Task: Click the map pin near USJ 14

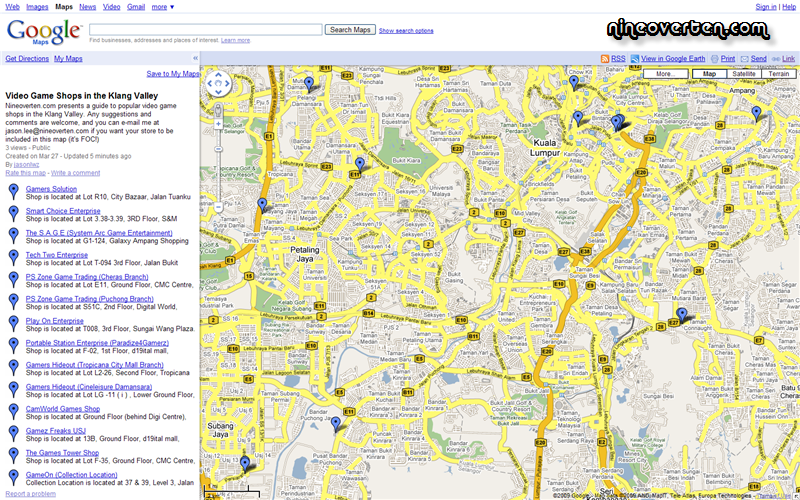Action: point(245,464)
